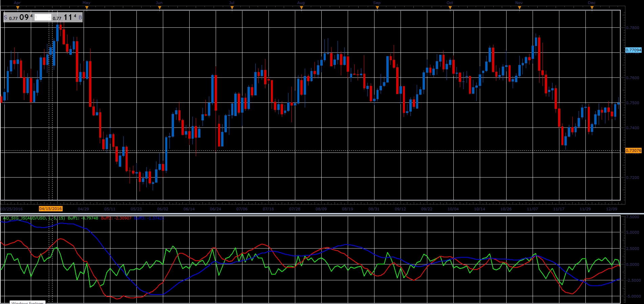Click the Oct month marker triangle
Viewport: 644px width, 304px height.
[450, 8]
